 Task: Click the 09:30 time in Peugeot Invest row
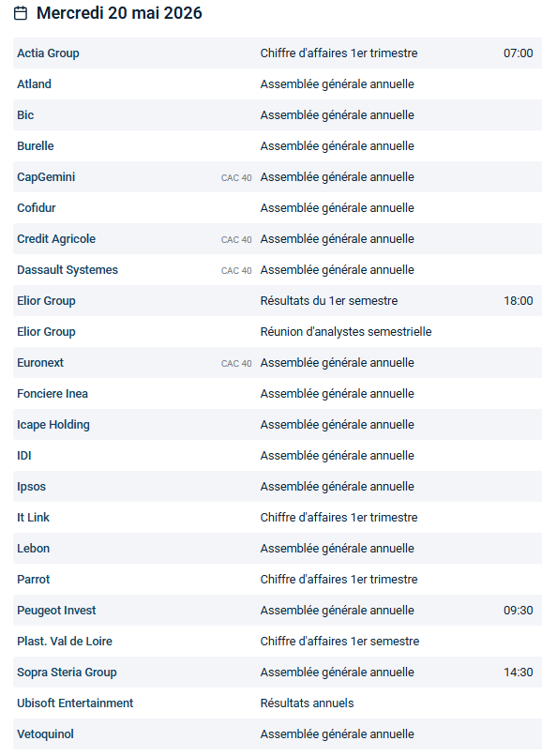(519, 611)
